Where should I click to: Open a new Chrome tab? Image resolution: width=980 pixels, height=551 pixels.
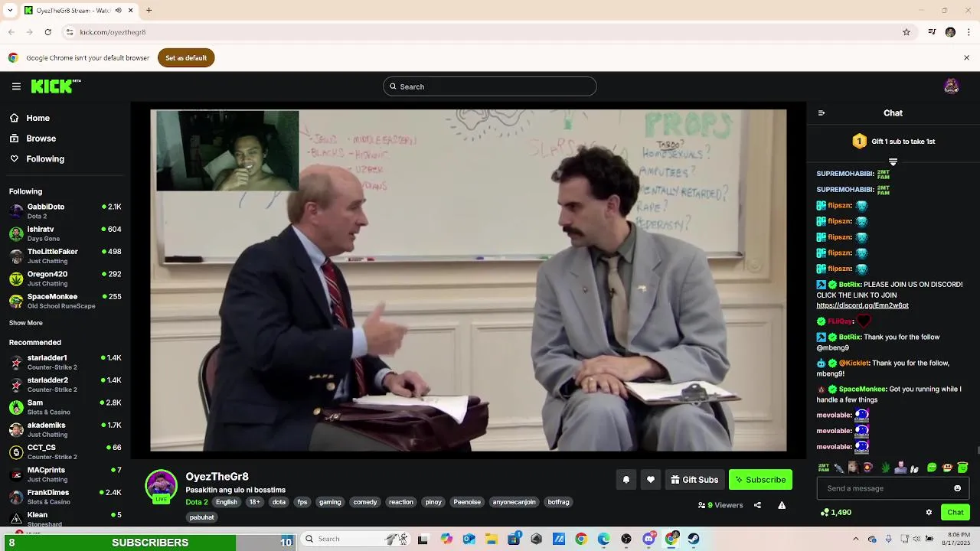click(x=149, y=11)
